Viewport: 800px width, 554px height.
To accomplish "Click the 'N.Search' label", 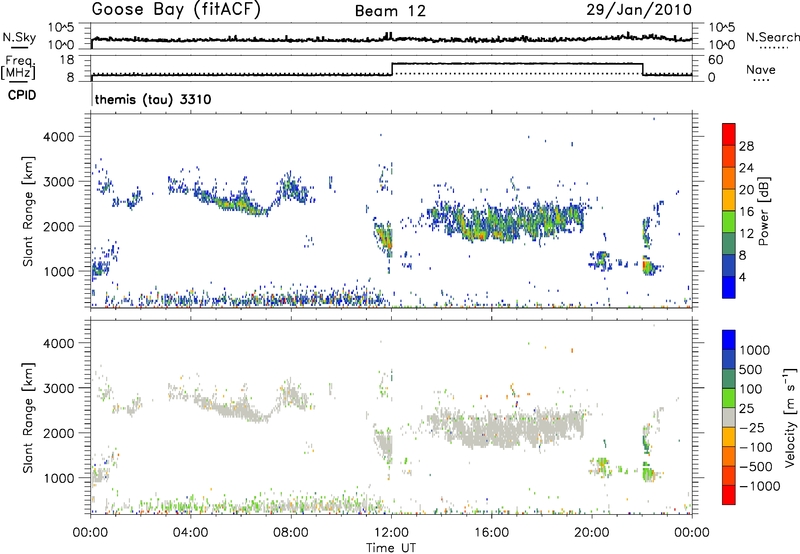I will click(x=772, y=37).
